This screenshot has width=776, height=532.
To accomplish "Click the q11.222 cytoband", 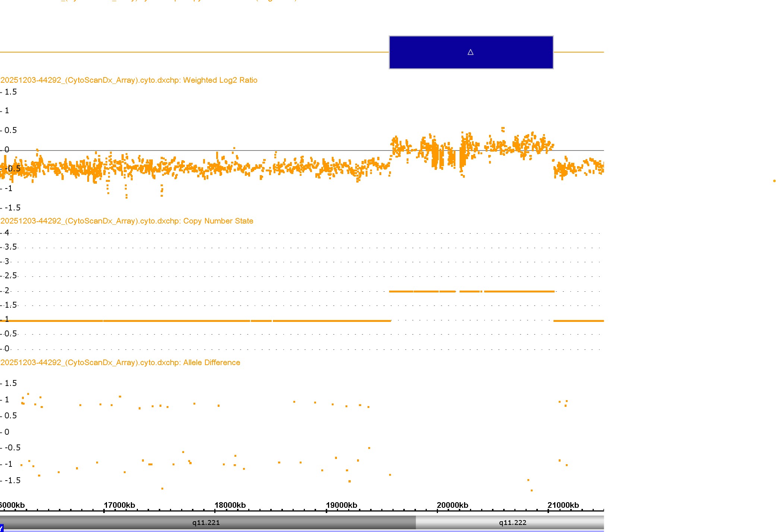I will (x=512, y=522).
